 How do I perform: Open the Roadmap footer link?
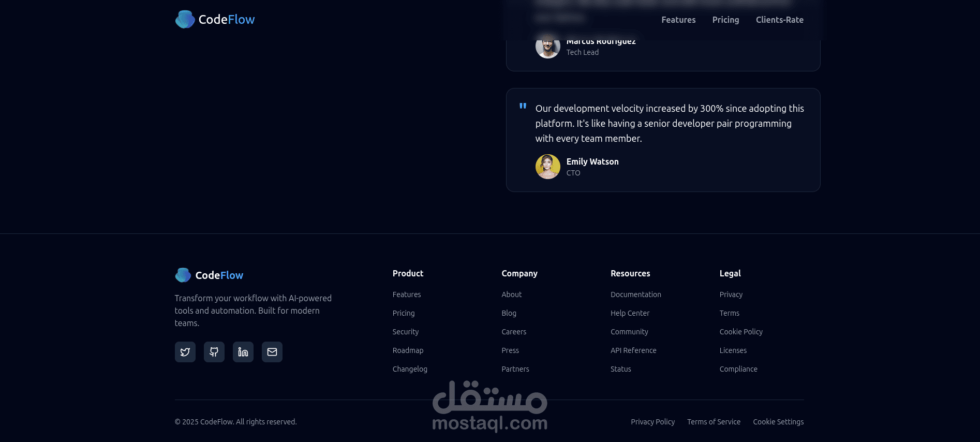click(408, 350)
